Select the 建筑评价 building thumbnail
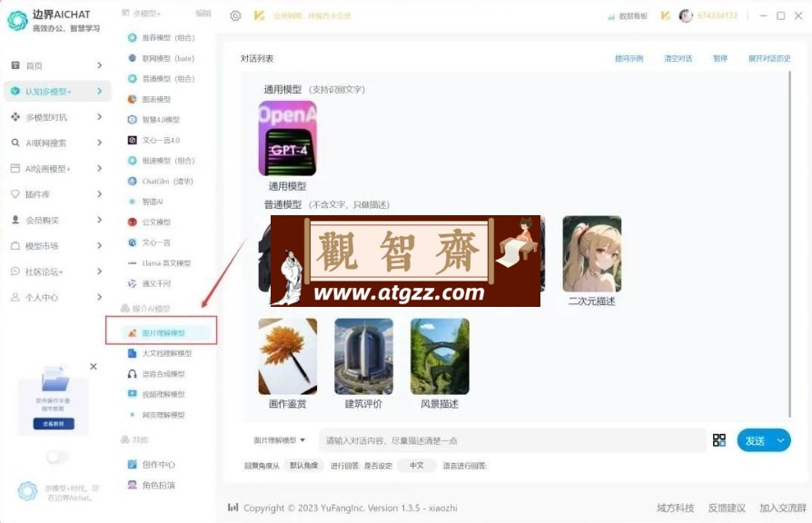Image resolution: width=812 pixels, height=523 pixels. (363, 357)
